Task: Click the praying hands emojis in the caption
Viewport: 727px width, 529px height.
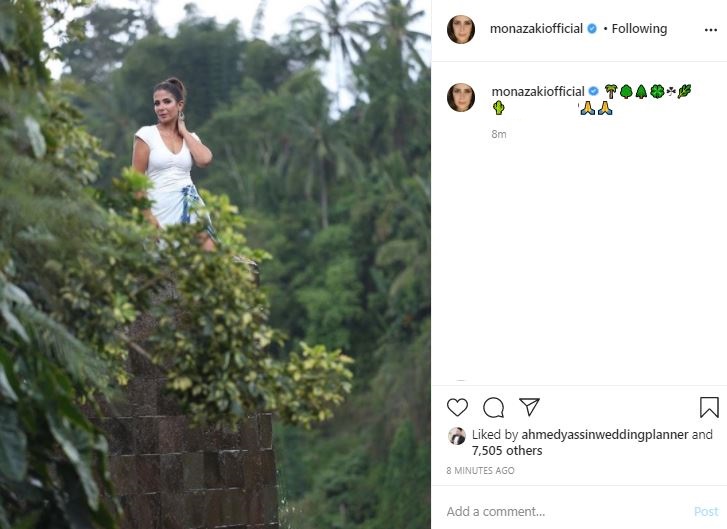Action: [595, 108]
